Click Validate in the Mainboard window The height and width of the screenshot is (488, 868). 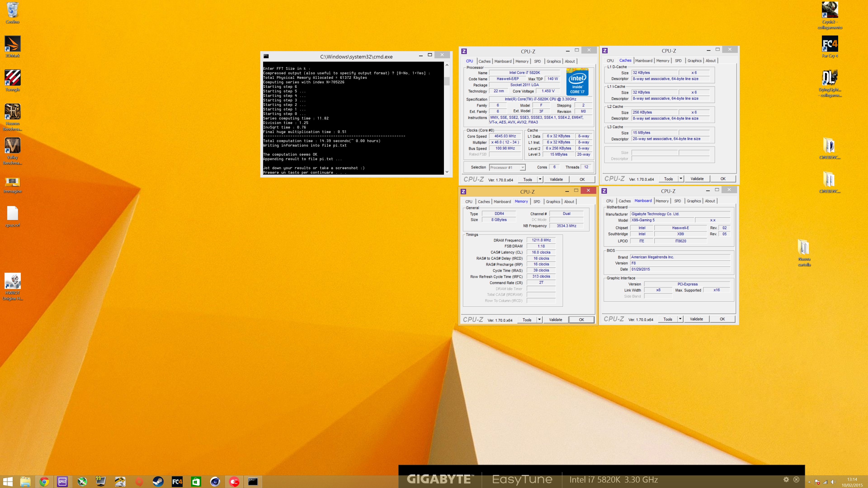[696, 319]
